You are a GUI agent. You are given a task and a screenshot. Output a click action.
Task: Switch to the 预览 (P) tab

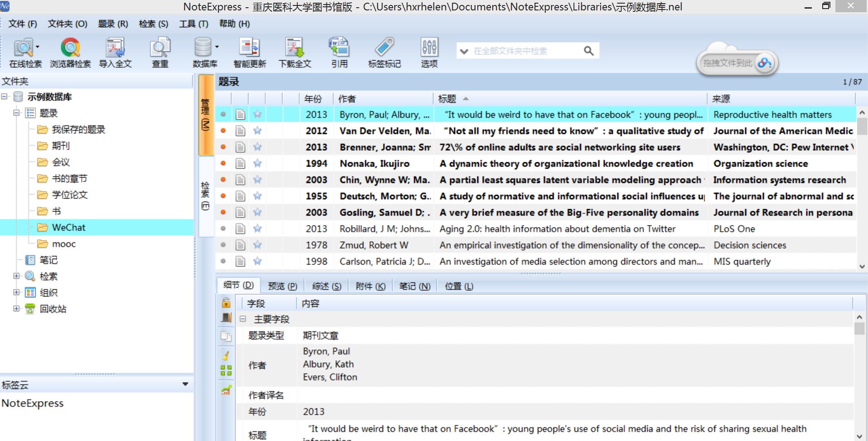coord(282,286)
